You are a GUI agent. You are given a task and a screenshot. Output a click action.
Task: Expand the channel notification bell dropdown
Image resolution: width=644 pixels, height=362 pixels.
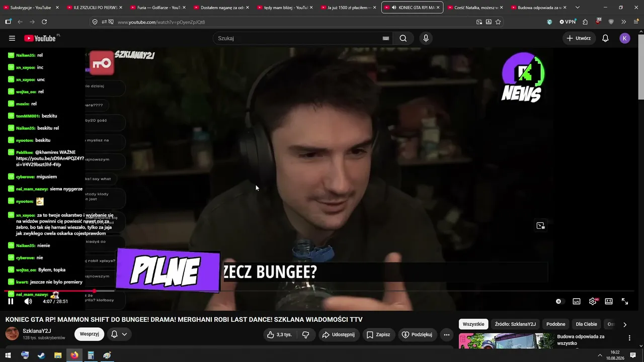pyautogui.click(x=119, y=334)
